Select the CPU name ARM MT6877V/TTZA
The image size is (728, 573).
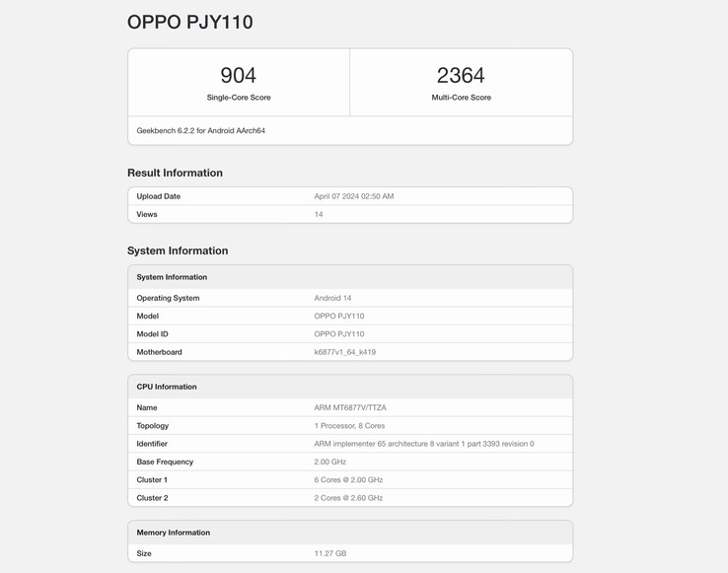tap(350, 407)
